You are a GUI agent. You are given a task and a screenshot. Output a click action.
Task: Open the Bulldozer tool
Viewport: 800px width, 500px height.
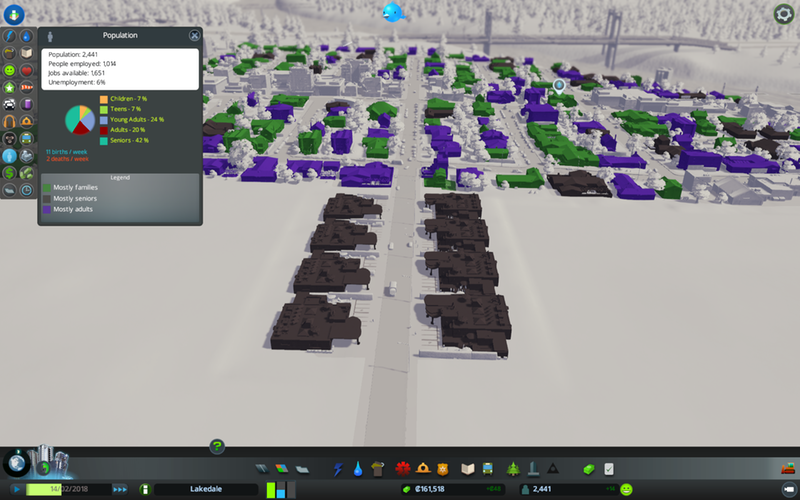[788, 469]
